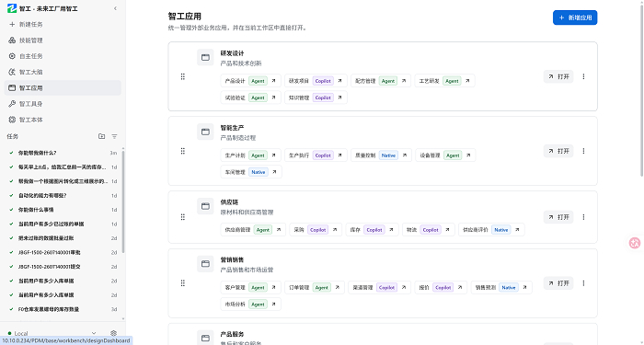Click 打开 on the 智能生产 card
This screenshot has height=345, width=644.
pos(558,151)
